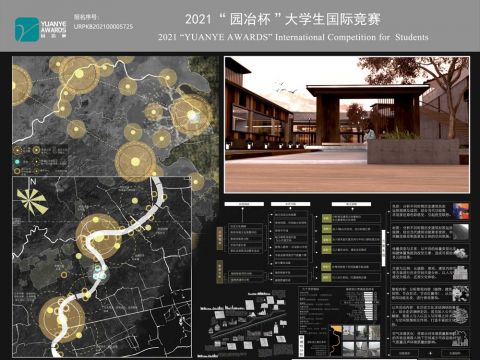
Task: Click the white vertical label beside green tags
Action: point(384,248)
